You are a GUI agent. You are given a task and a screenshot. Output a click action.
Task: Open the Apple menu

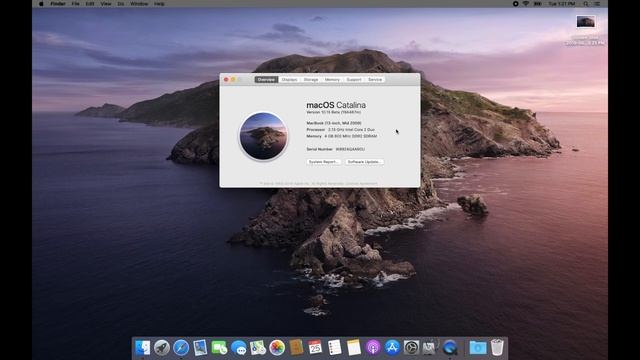[41, 4]
